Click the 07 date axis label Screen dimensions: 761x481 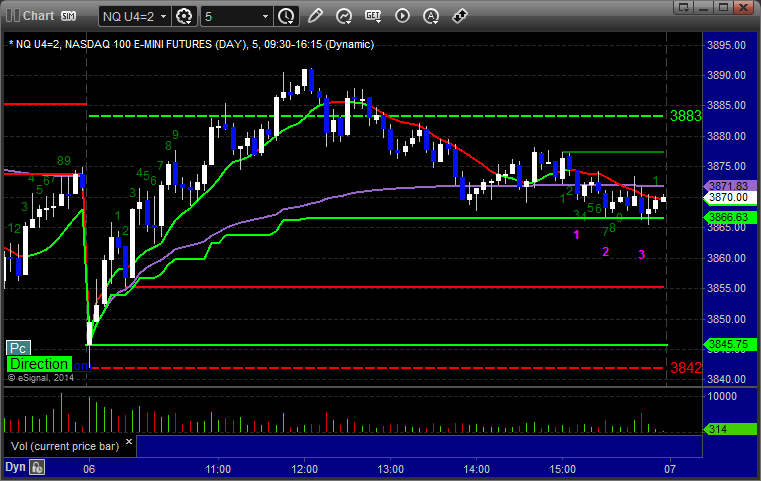pos(670,469)
